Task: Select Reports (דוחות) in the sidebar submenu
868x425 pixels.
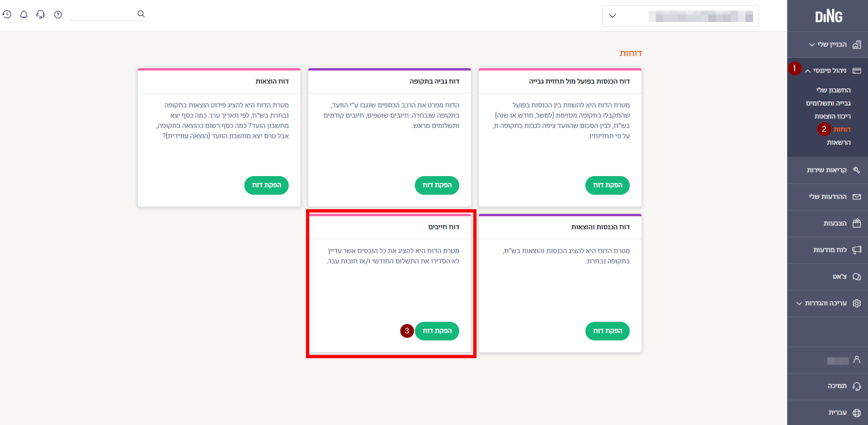Action: click(842, 129)
